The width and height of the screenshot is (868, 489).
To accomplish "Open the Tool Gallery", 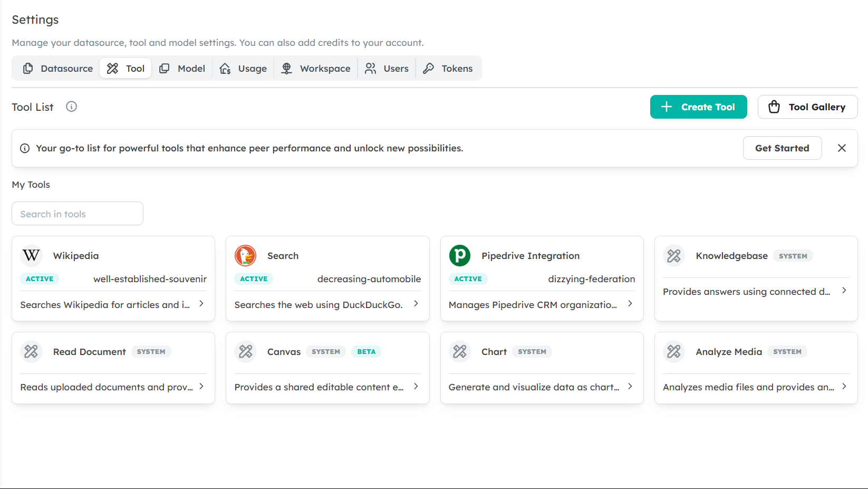I will 807,107.
